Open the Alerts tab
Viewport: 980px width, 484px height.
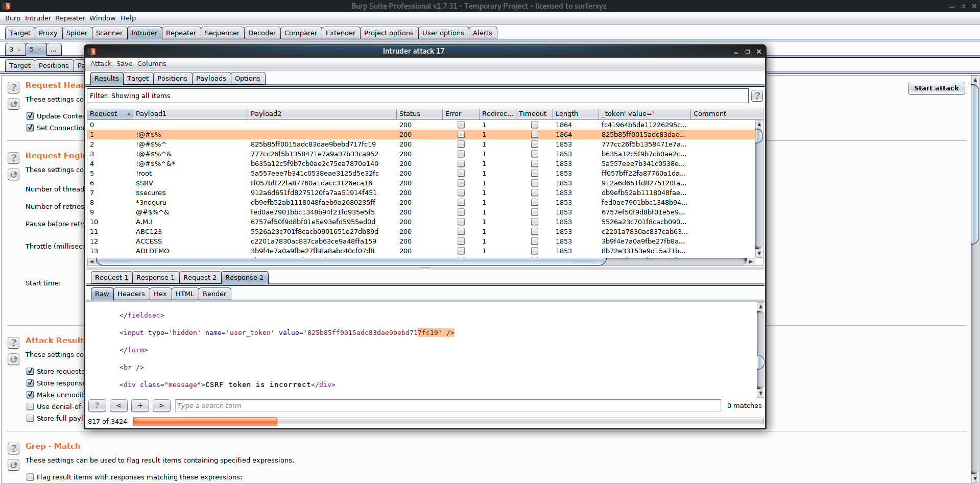pyautogui.click(x=483, y=33)
